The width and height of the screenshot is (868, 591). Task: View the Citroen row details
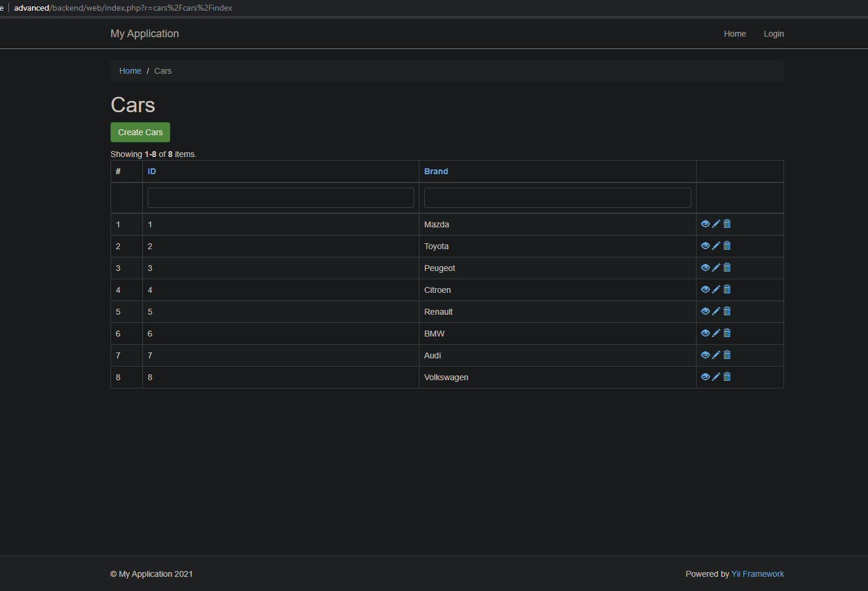pyautogui.click(x=705, y=289)
